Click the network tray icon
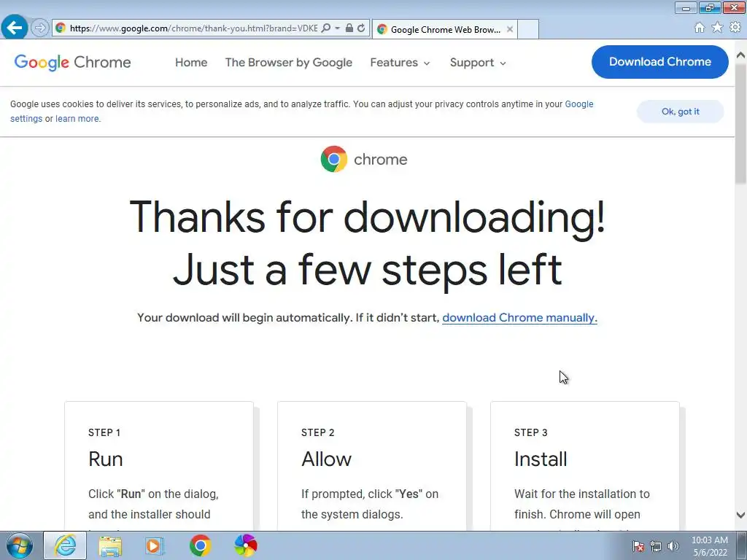Screen dimensions: 747x560 [x=656, y=546]
